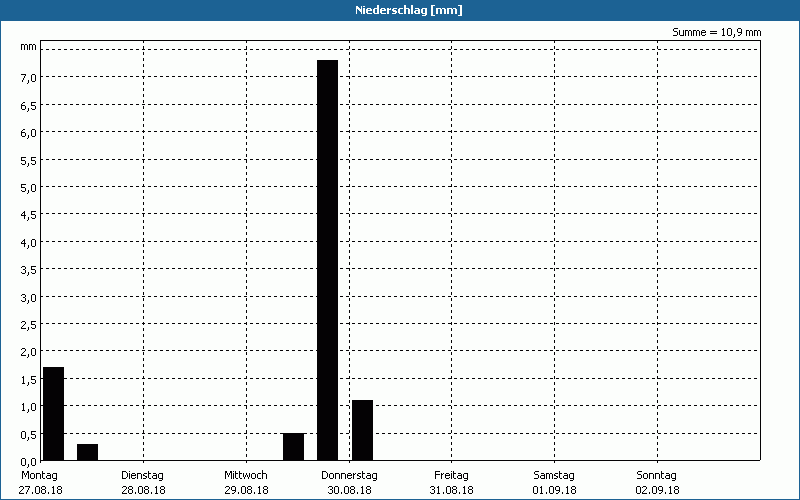Click the date 31.08.18
Image resolution: width=800 pixels, height=500 pixels.
(452, 490)
